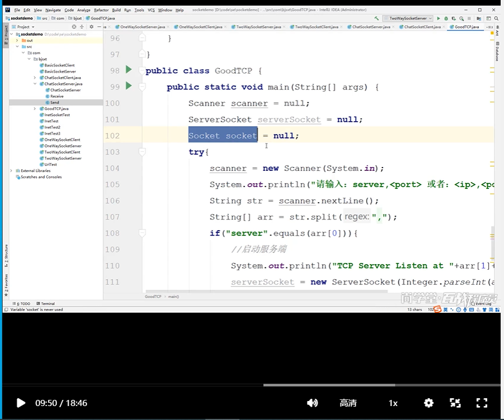Expand GoodTCP.java tree node
The image size is (504, 420).
(x=35, y=109)
